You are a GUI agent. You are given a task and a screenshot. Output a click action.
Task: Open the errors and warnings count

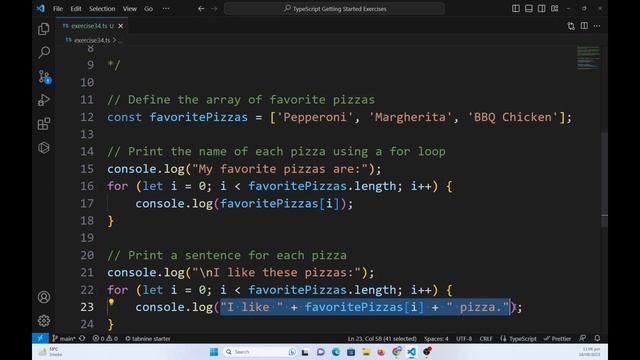105,338
